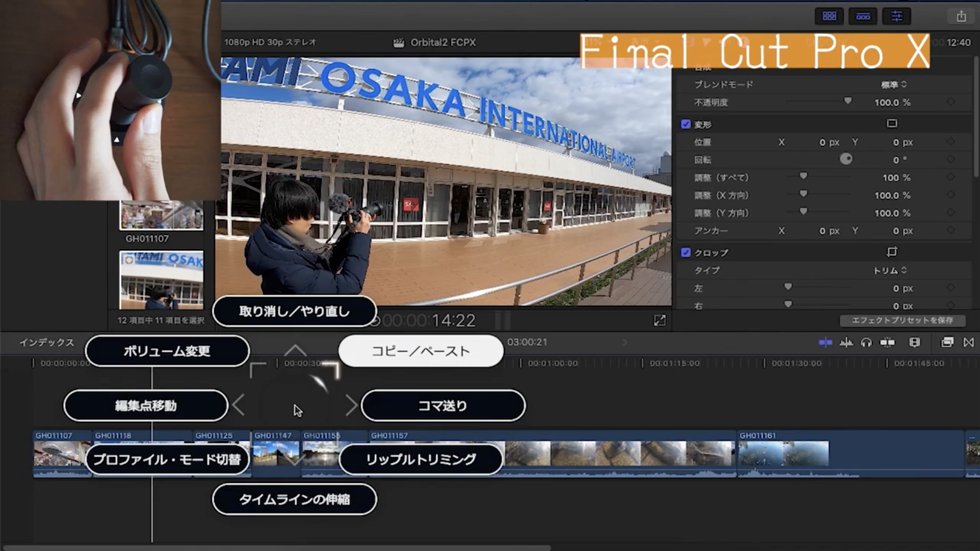Click the transform onscreen controls icon in 変形 row

click(x=892, y=124)
